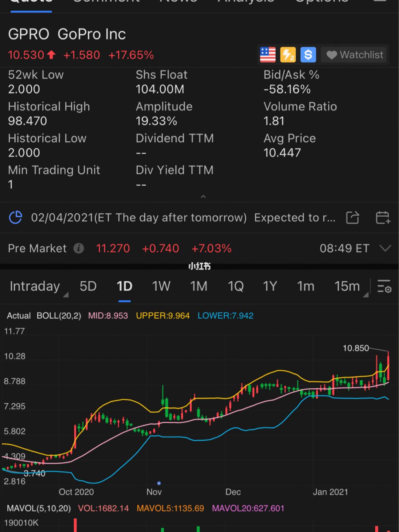Tap the Pre Market info icon

79,248
